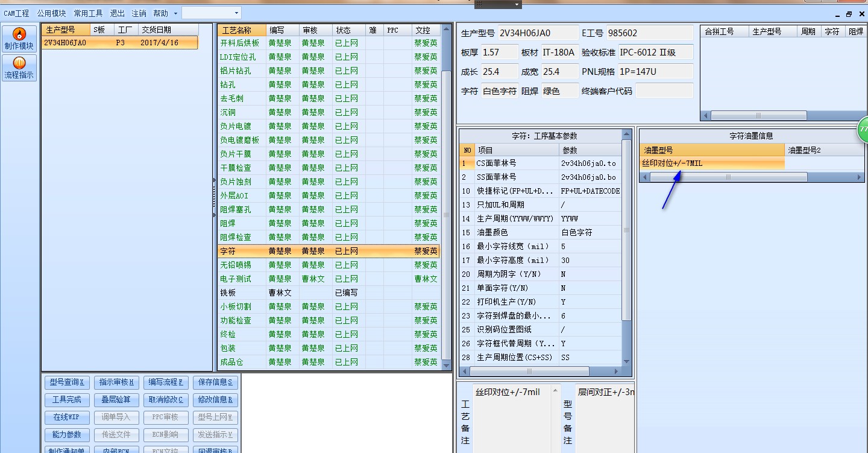Select the 沉铜 process row

[x=329, y=112]
